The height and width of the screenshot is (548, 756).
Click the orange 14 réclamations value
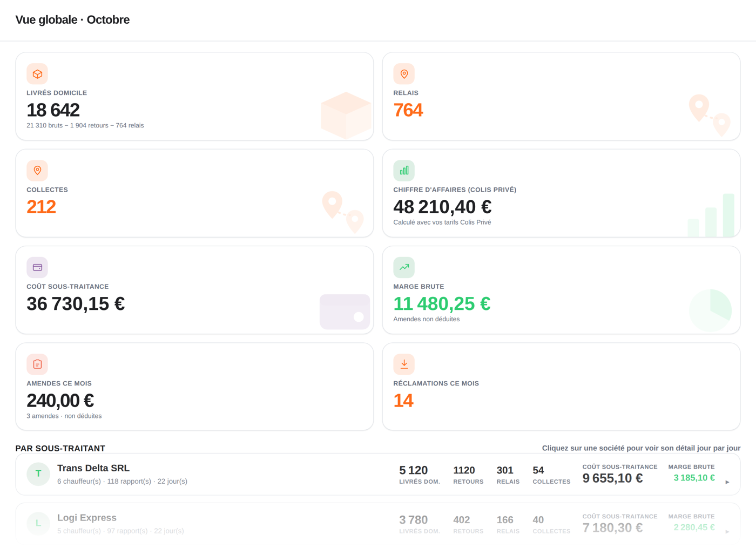[x=403, y=401]
